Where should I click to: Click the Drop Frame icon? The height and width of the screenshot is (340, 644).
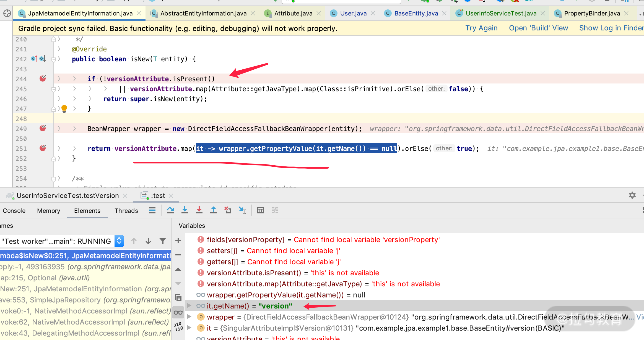click(x=228, y=210)
